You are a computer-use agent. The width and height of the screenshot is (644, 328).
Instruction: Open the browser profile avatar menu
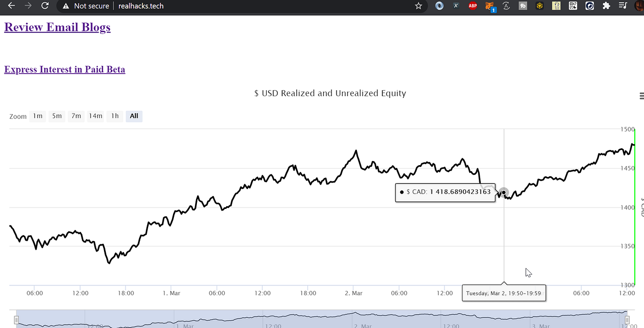click(x=639, y=6)
